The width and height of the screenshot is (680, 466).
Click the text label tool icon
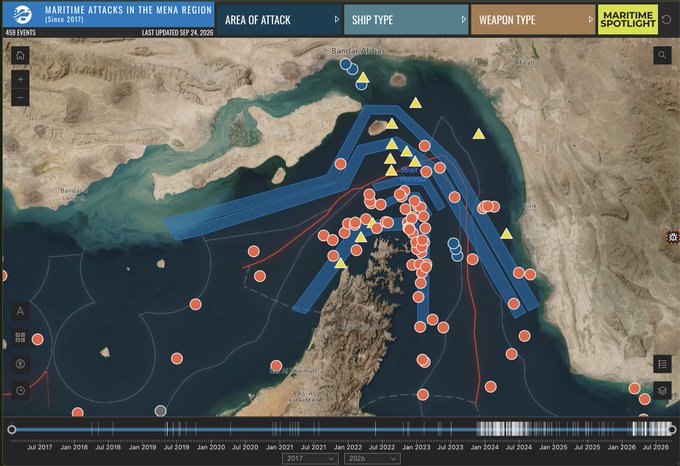click(x=20, y=311)
